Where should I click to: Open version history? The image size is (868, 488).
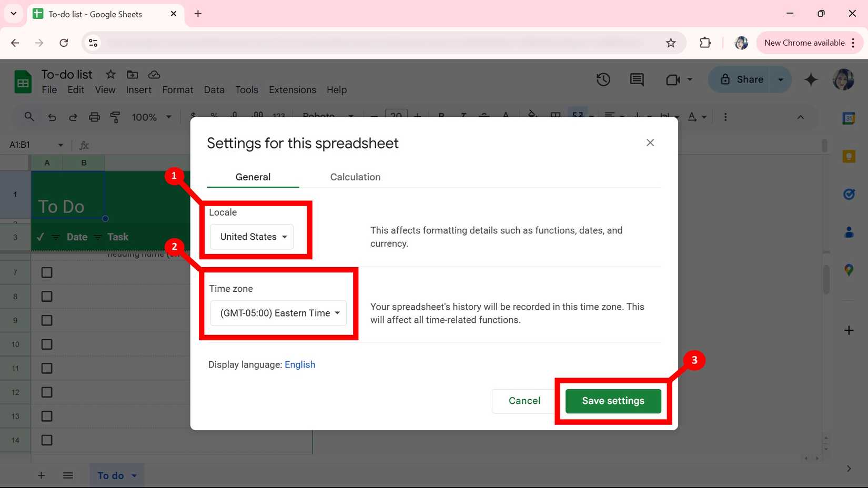603,79
